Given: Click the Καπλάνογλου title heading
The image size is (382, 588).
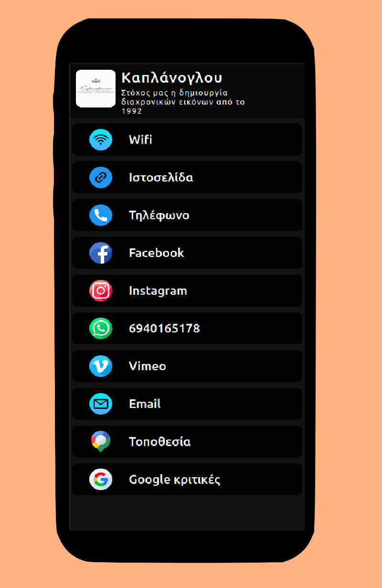Looking at the screenshot, I should (172, 78).
